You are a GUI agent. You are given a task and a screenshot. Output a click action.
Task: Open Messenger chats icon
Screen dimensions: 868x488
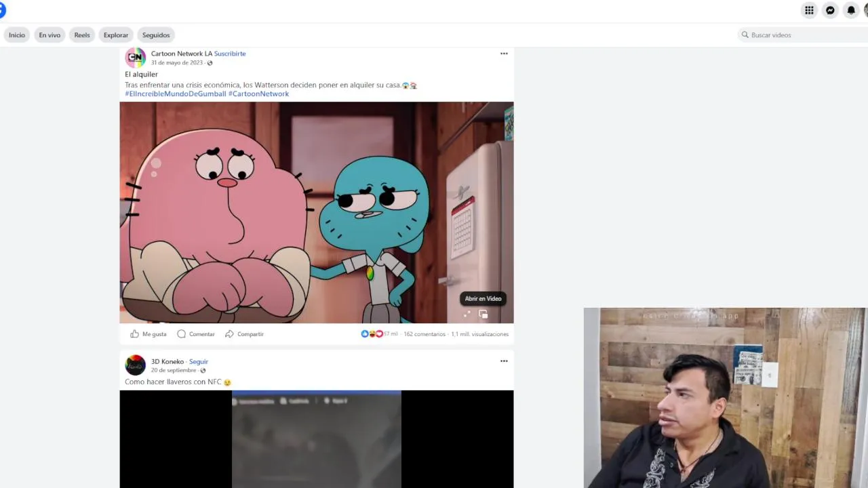point(830,10)
